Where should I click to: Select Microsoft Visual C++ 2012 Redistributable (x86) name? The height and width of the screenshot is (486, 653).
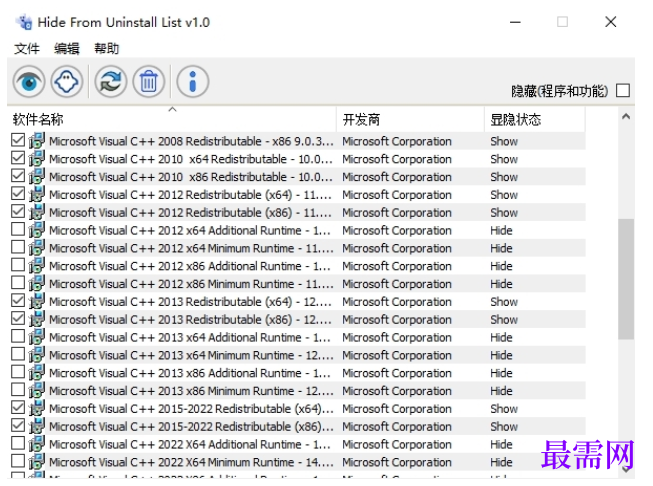pyautogui.click(x=191, y=213)
